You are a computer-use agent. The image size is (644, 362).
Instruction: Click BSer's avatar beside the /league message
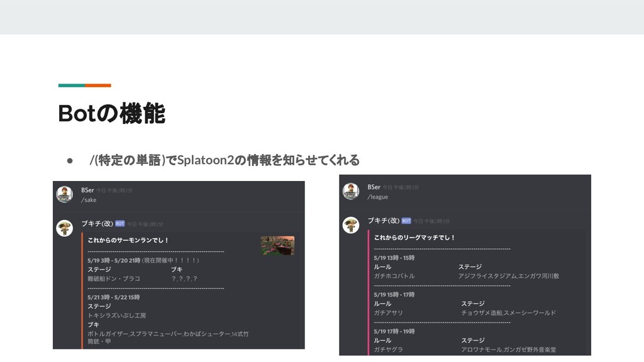click(351, 191)
